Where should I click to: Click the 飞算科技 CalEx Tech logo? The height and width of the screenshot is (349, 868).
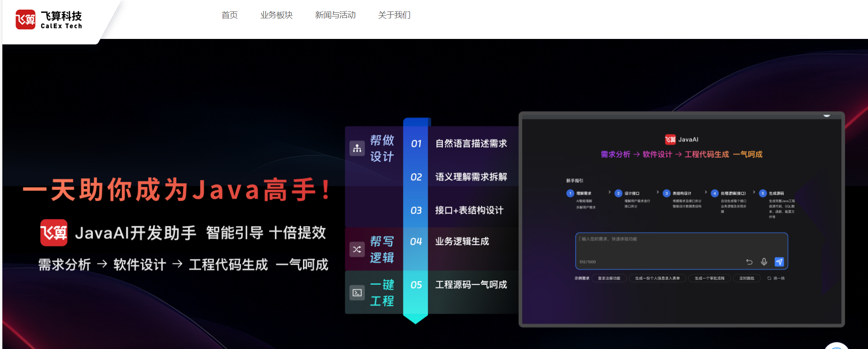click(x=49, y=20)
